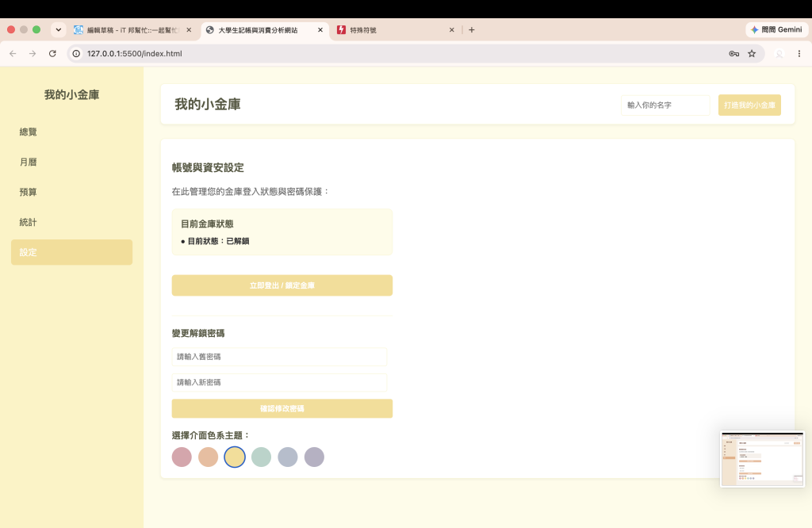This screenshot has width=812, height=528.
Task: Open 預算 in sidebar
Action: 71,192
